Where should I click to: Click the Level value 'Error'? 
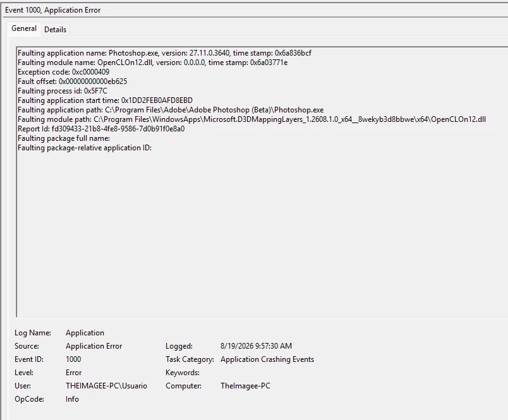coord(73,373)
